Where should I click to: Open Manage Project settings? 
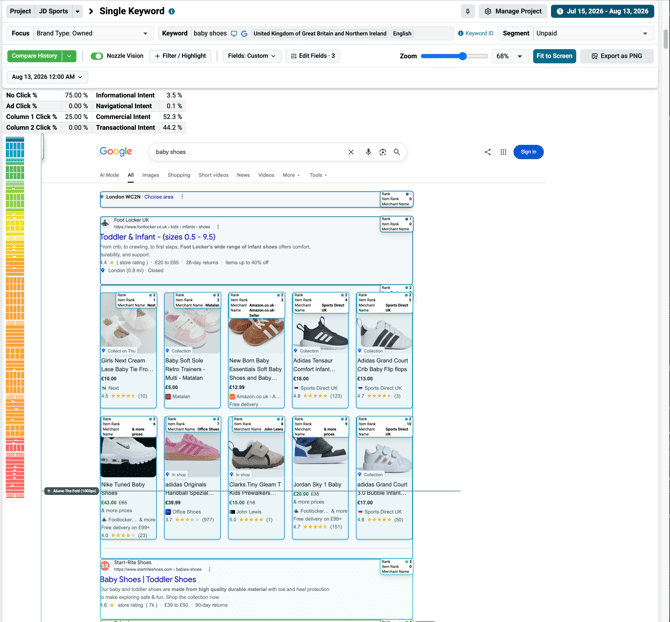[x=513, y=12]
